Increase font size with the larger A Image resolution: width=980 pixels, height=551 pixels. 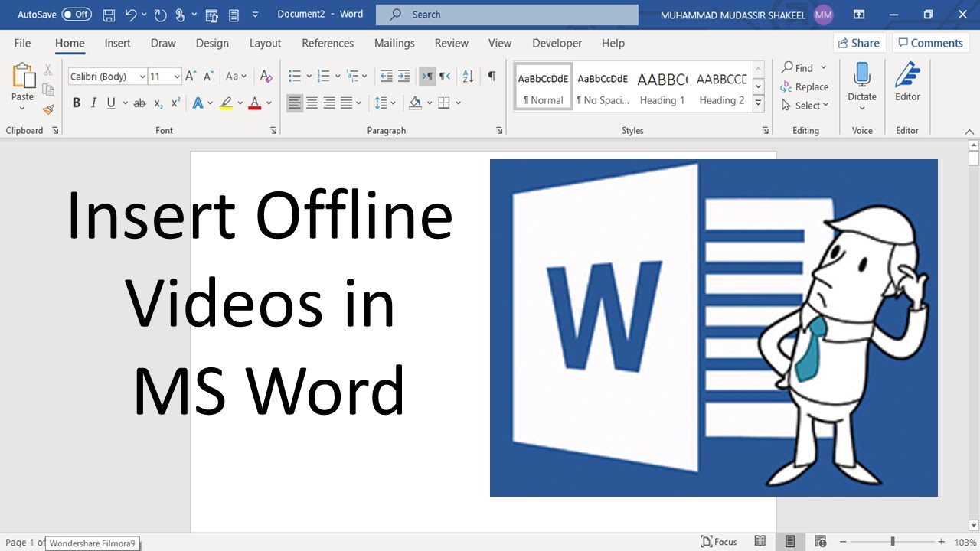point(191,77)
